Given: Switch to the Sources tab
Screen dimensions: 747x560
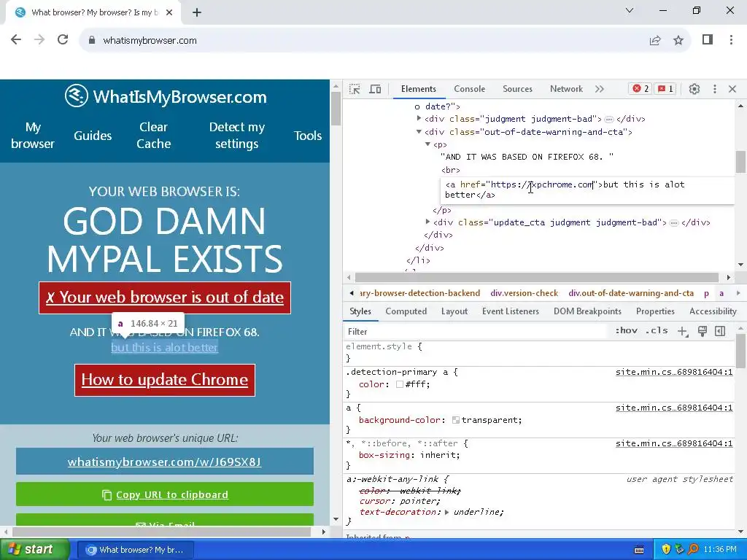Looking at the screenshot, I should [x=517, y=89].
